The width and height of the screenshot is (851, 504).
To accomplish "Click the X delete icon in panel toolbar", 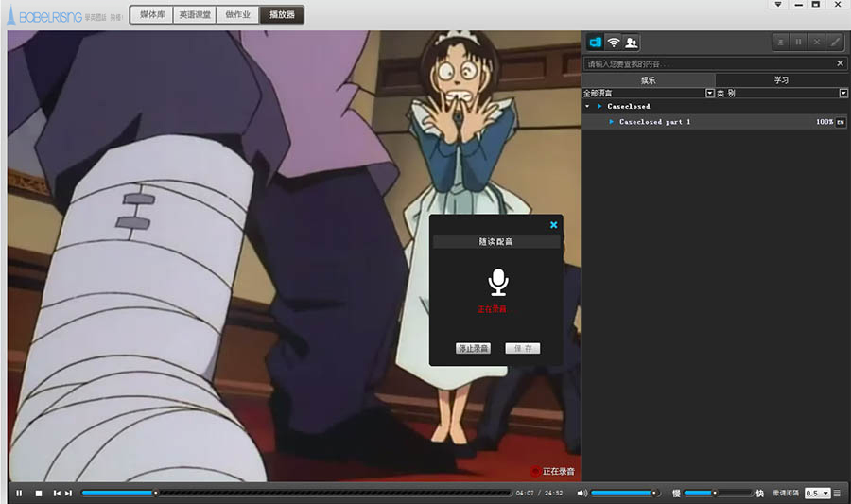I will [x=817, y=42].
